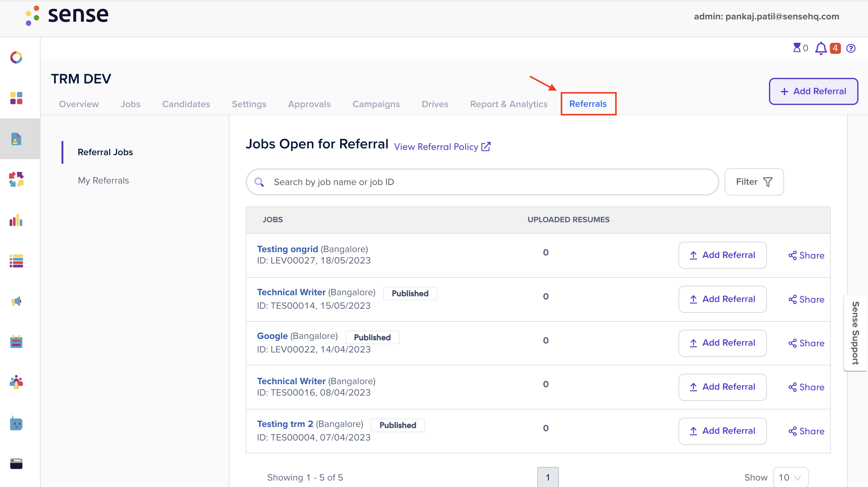Open the Sense Support side tab
This screenshot has width=868, height=487.
click(855, 333)
